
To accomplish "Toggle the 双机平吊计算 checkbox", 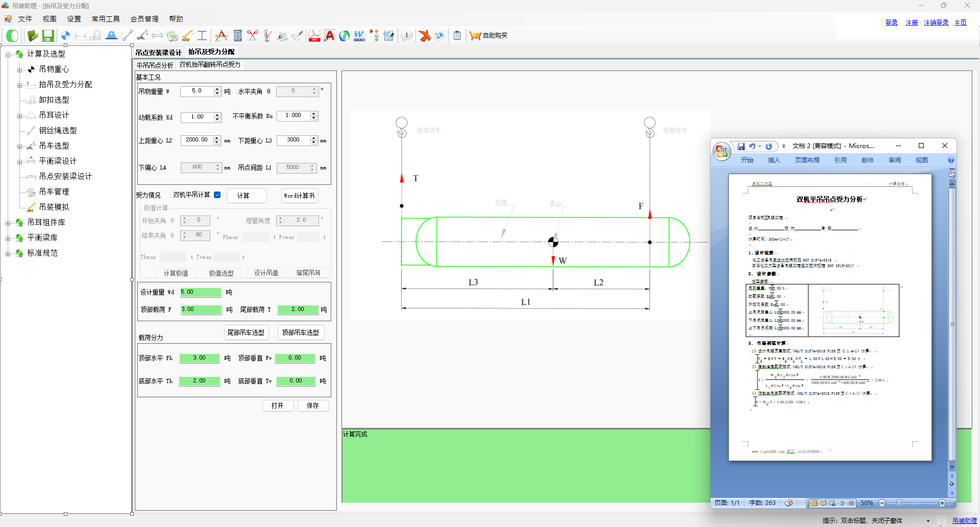I will tap(217, 195).
